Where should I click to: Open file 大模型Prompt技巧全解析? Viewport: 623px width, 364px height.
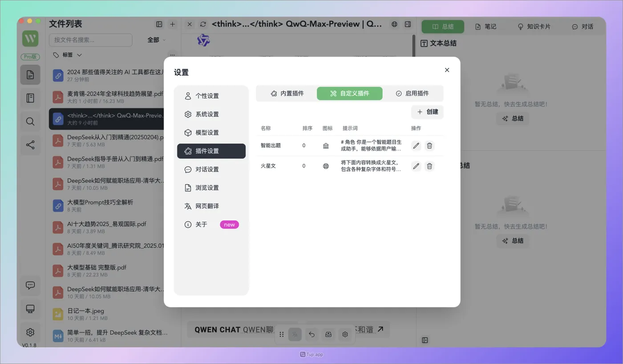pos(107,205)
